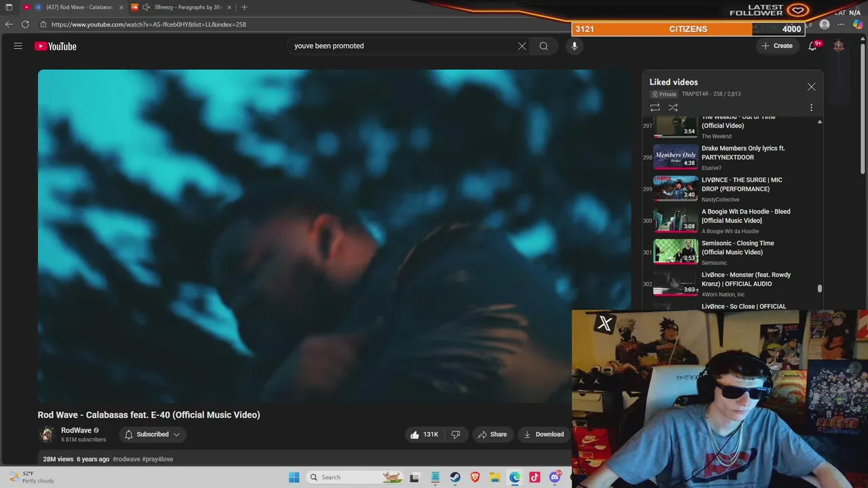Play Drake Members Only lyrics playlist item
This screenshot has height=488, width=868.
pos(732,157)
